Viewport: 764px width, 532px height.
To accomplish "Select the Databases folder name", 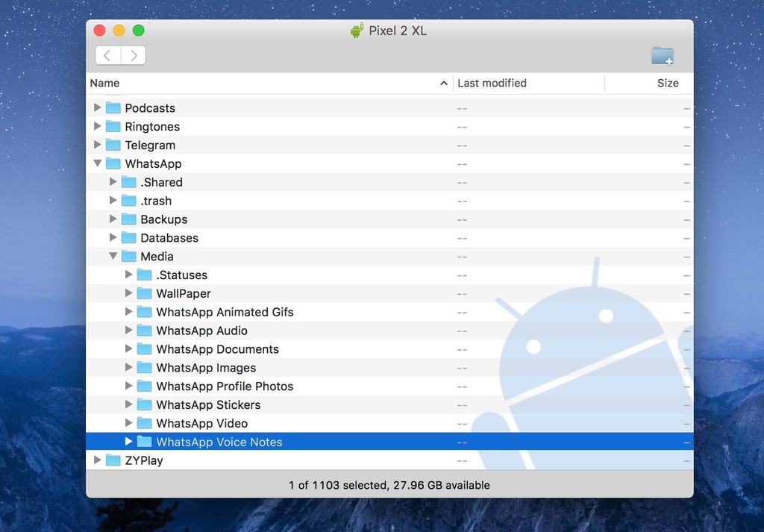I will tap(169, 238).
